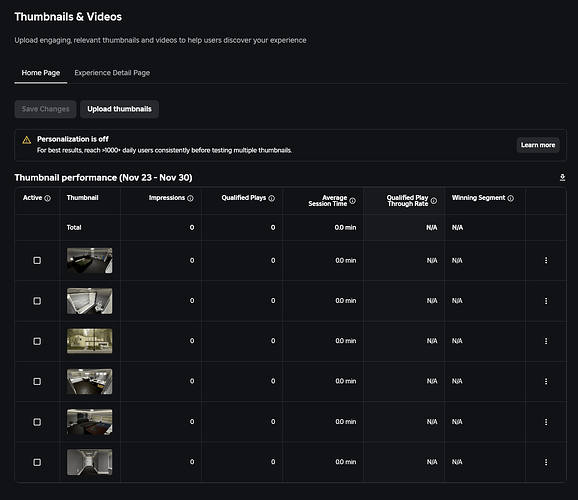Select the Home Page tab
The width and height of the screenshot is (578, 500).
pyautogui.click(x=41, y=73)
